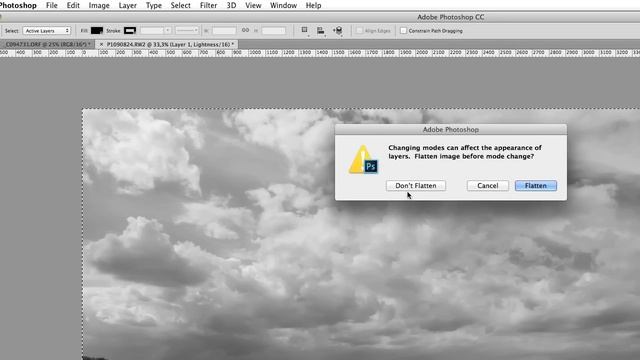
Task: Open the path alignment icon
Action: (321, 30)
